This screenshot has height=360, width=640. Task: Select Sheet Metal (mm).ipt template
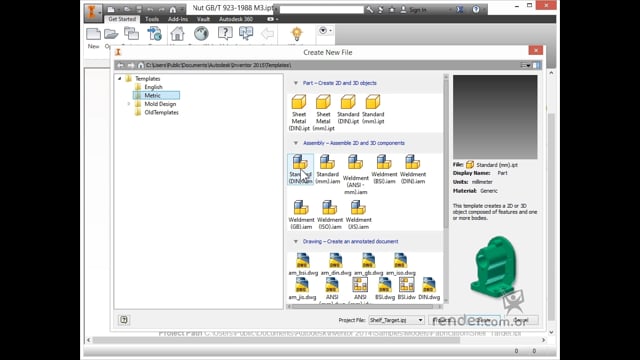[x=323, y=112]
